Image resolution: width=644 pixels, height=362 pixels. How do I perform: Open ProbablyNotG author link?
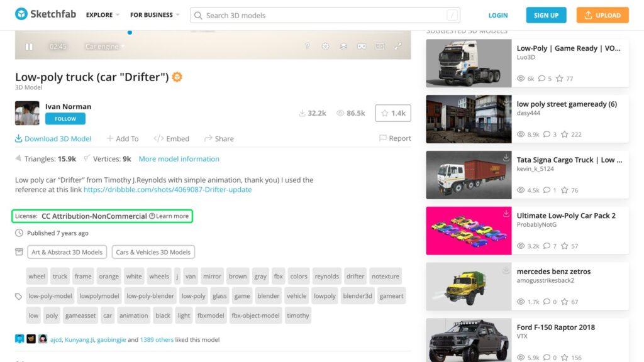536,225
